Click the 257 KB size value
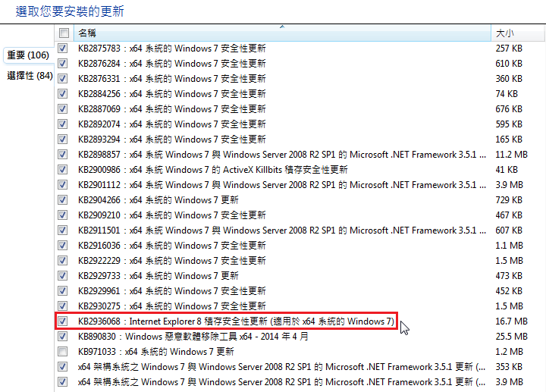This screenshot has width=546, height=392. (509, 48)
